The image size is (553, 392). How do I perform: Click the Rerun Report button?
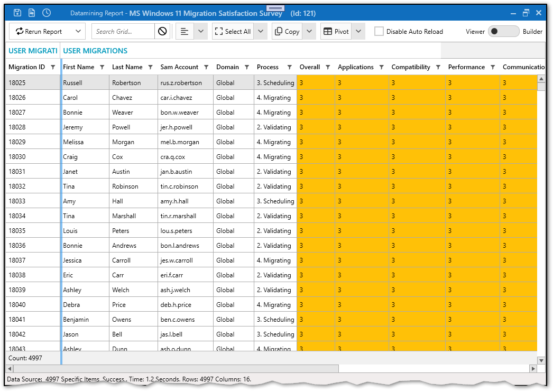coord(40,31)
